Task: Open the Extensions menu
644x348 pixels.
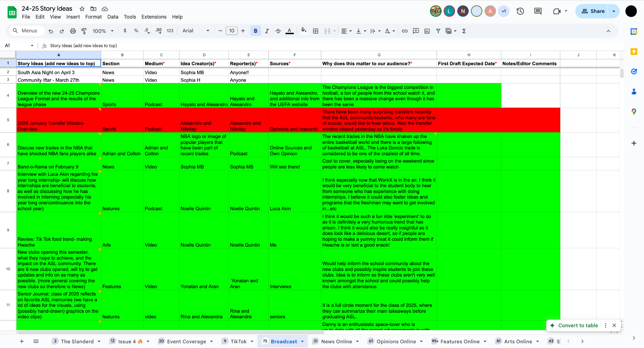Action: pyautogui.click(x=154, y=17)
